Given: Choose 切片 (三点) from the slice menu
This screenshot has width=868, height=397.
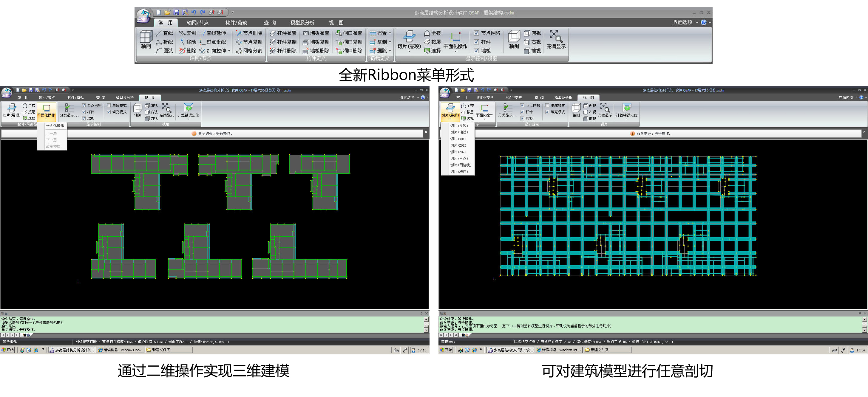Looking at the screenshot, I should (x=458, y=158).
